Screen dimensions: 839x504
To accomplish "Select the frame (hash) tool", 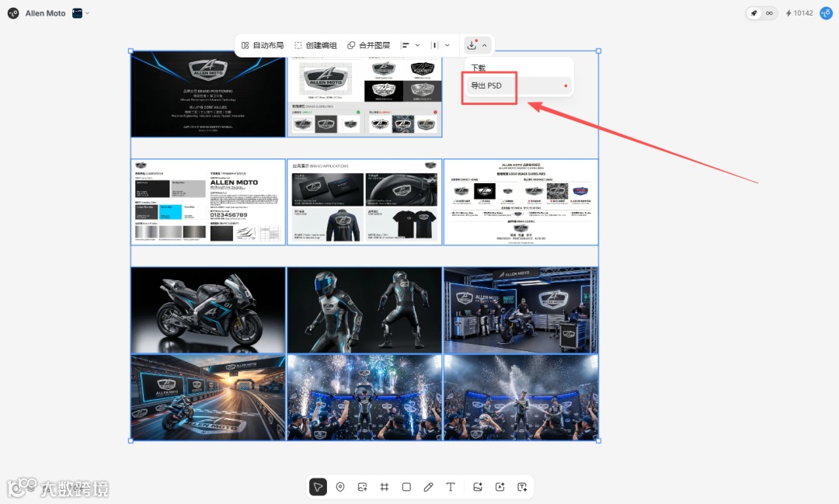I will (385, 487).
